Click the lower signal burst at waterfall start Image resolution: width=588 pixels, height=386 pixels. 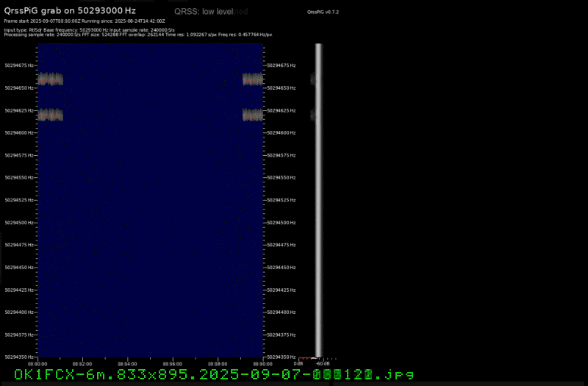click(x=50, y=115)
